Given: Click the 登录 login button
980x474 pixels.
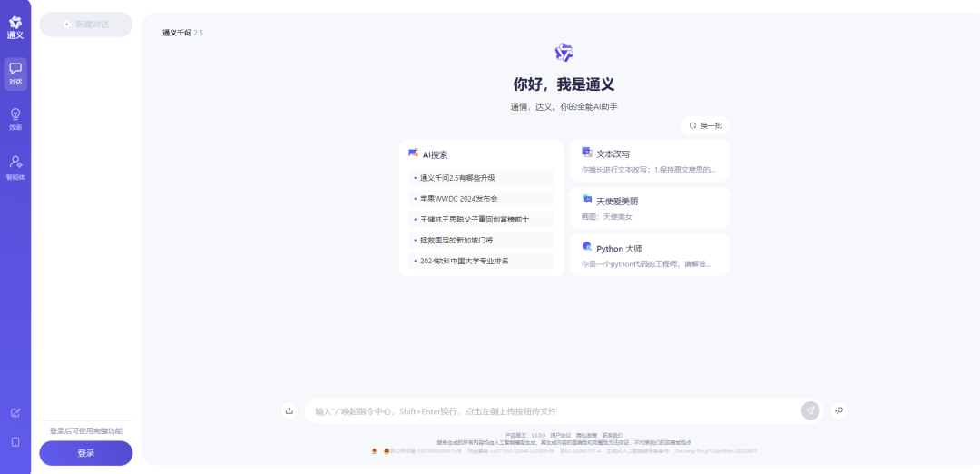Looking at the screenshot, I should pyautogui.click(x=85, y=453).
